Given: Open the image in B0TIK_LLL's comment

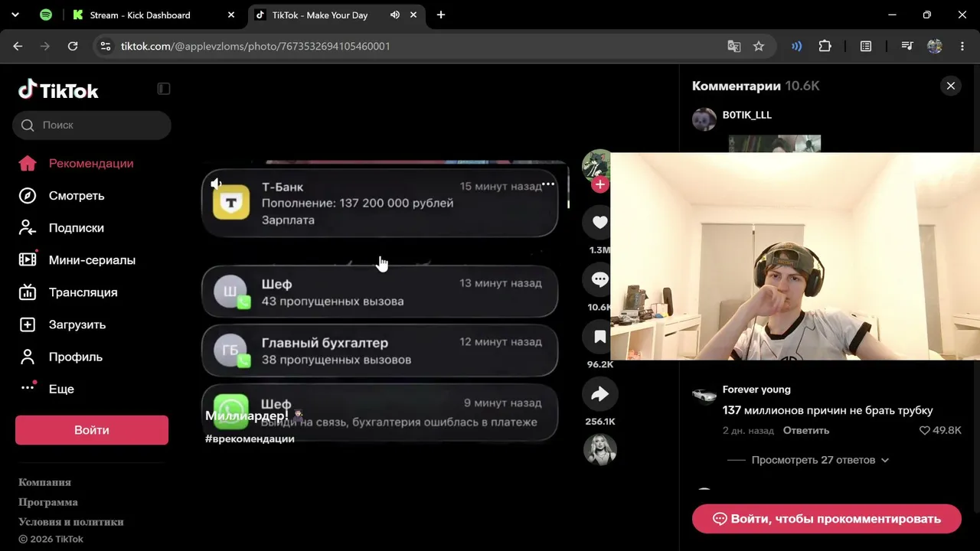Looking at the screenshot, I should [775, 144].
